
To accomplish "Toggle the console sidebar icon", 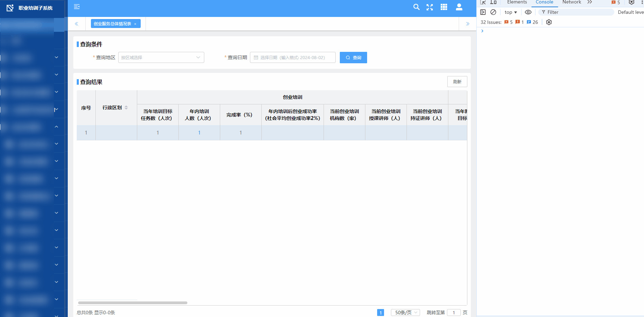I will 483,12.
